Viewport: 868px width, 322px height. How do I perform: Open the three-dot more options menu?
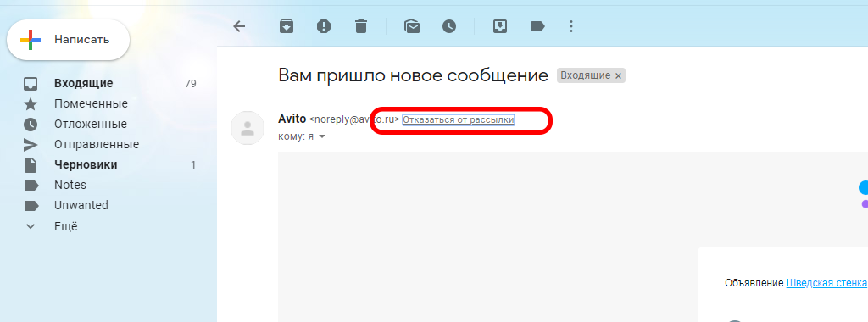click(571, 26)
